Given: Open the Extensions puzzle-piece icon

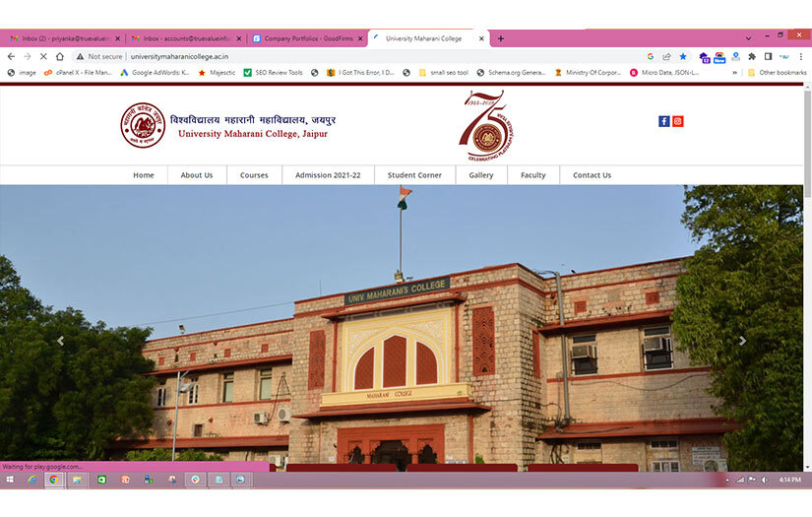Looking at the screenshot, I should click(752, 56).
